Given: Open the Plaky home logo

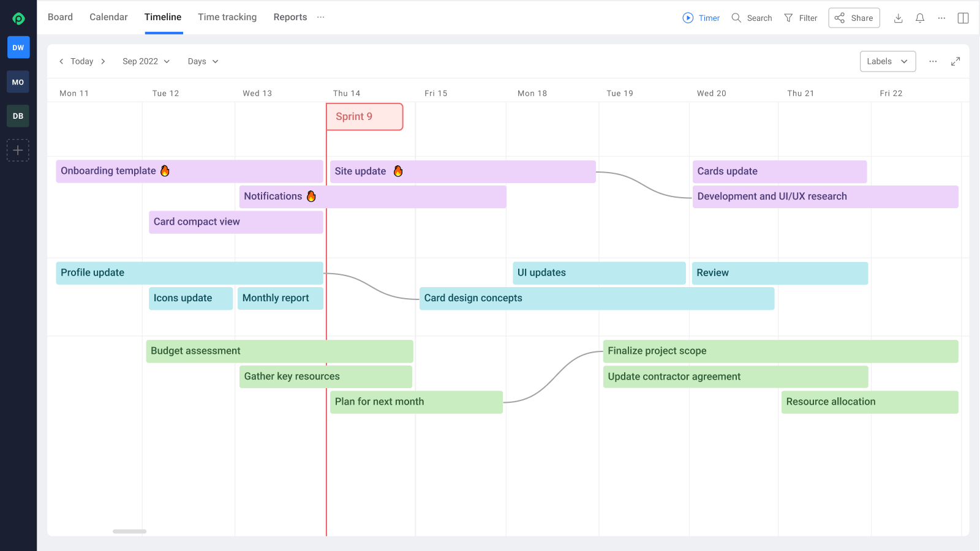Looking at the screenshot, I should (18, 18).
